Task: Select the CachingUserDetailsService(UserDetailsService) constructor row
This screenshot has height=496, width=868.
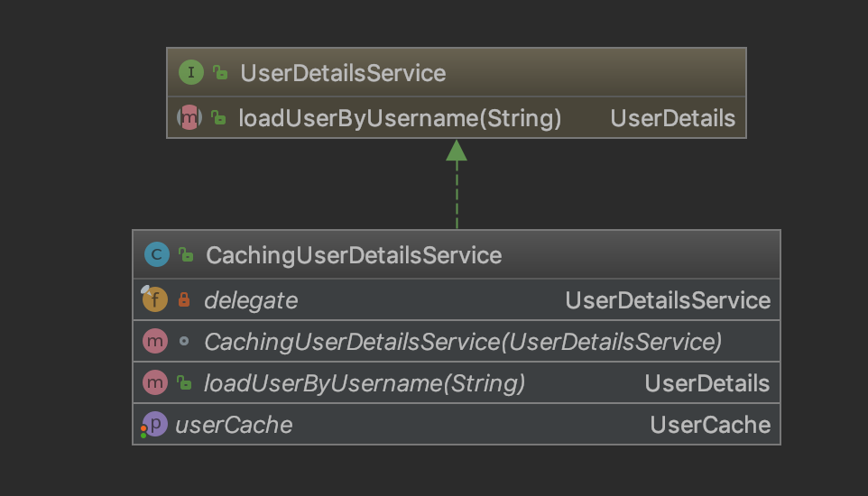Action: 463,342
